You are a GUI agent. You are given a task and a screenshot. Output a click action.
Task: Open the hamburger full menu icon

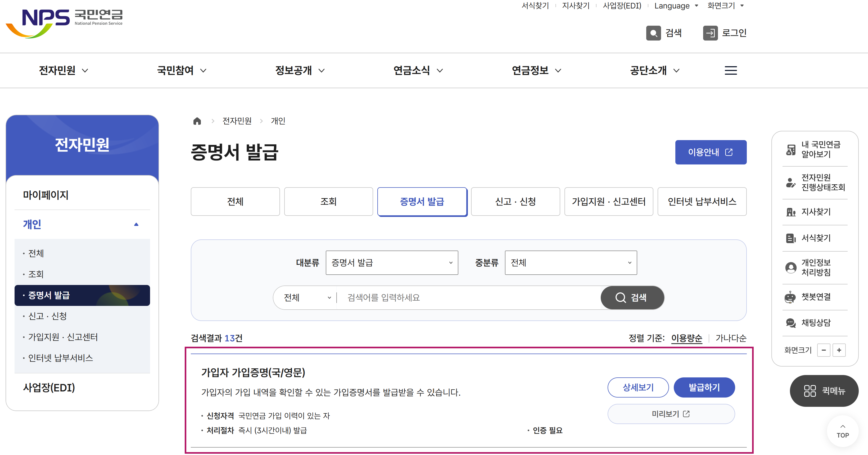[730, 70]
